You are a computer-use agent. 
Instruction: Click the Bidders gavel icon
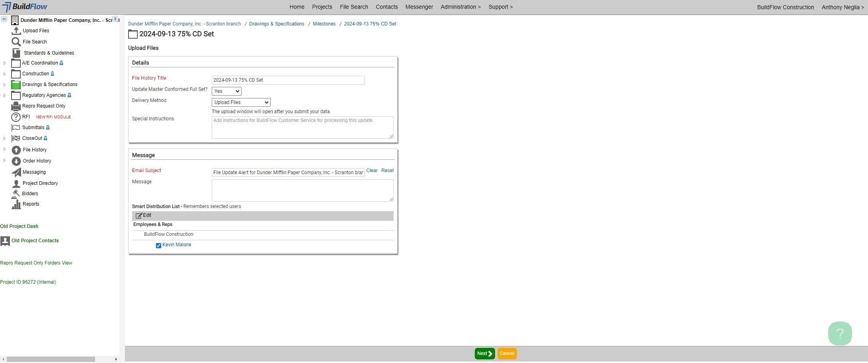16,194
